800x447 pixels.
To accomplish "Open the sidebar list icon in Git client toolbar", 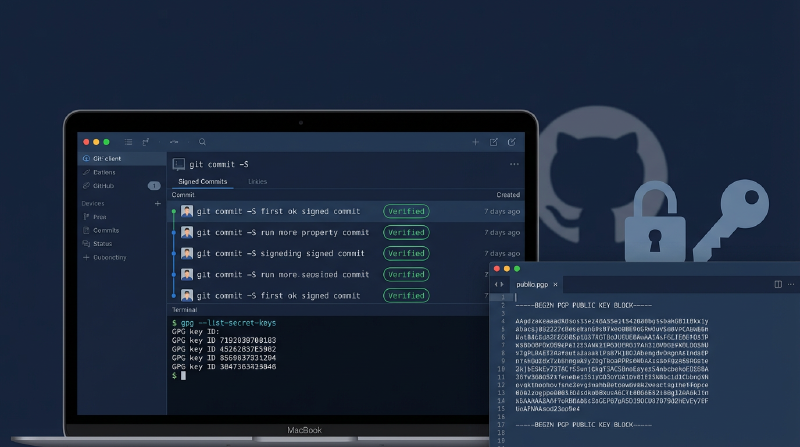I will click(129, 142).
